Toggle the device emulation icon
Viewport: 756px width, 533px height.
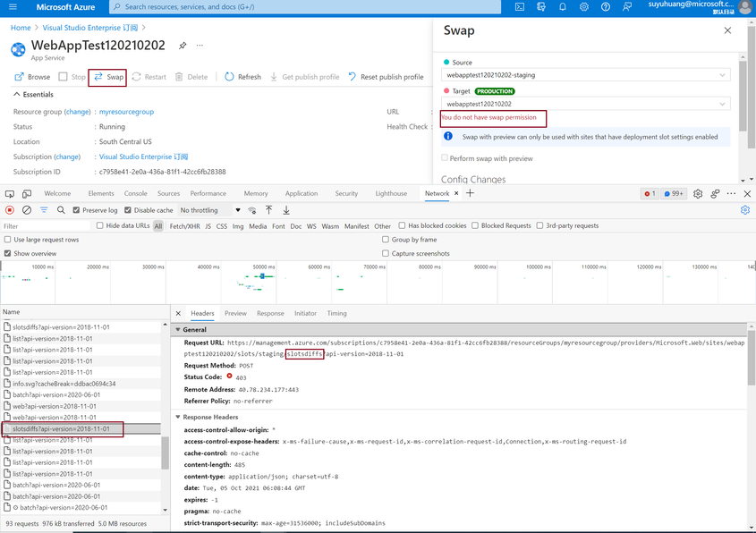tap(27, 194)
